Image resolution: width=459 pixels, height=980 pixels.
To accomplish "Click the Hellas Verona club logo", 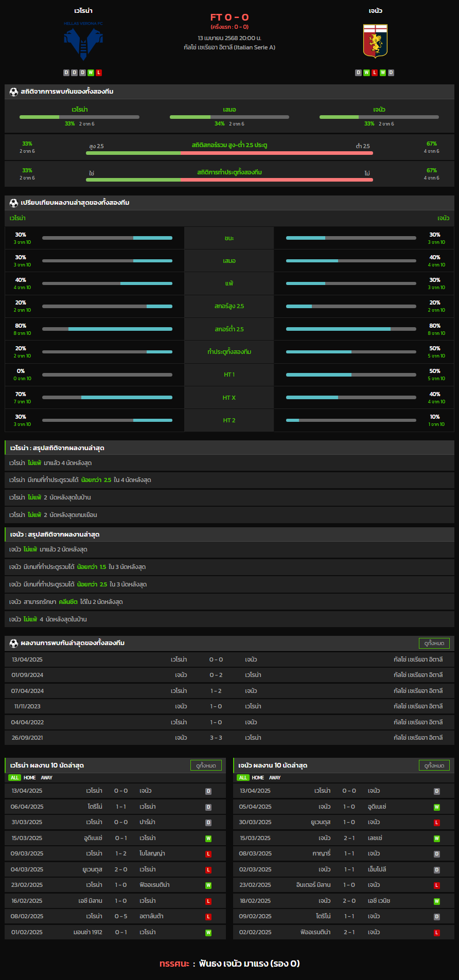I will [x=83, y=41].
